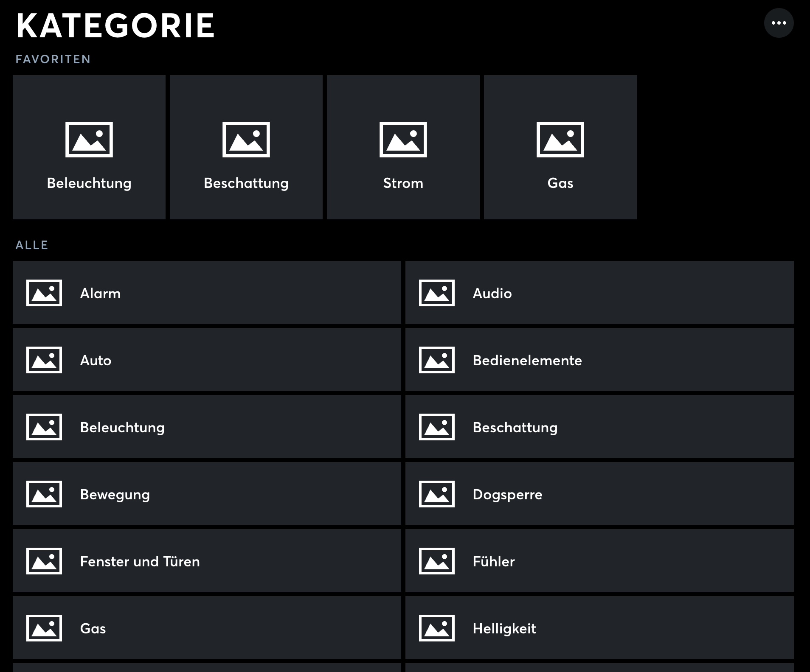The image size is (810, 672).
Task: Click the image icon beside Alarm
Action: 44,293
